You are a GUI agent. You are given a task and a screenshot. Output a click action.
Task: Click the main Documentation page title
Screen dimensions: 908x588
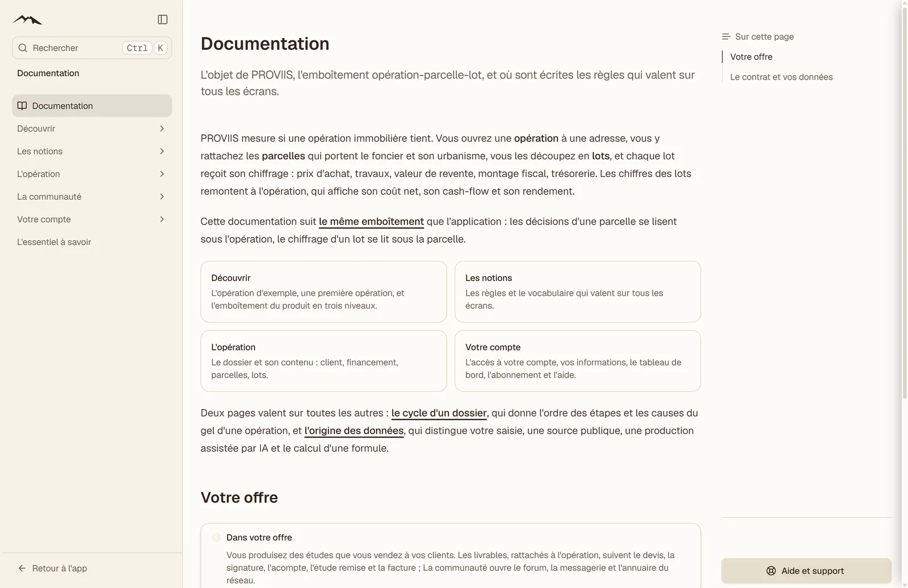point(265,44)
